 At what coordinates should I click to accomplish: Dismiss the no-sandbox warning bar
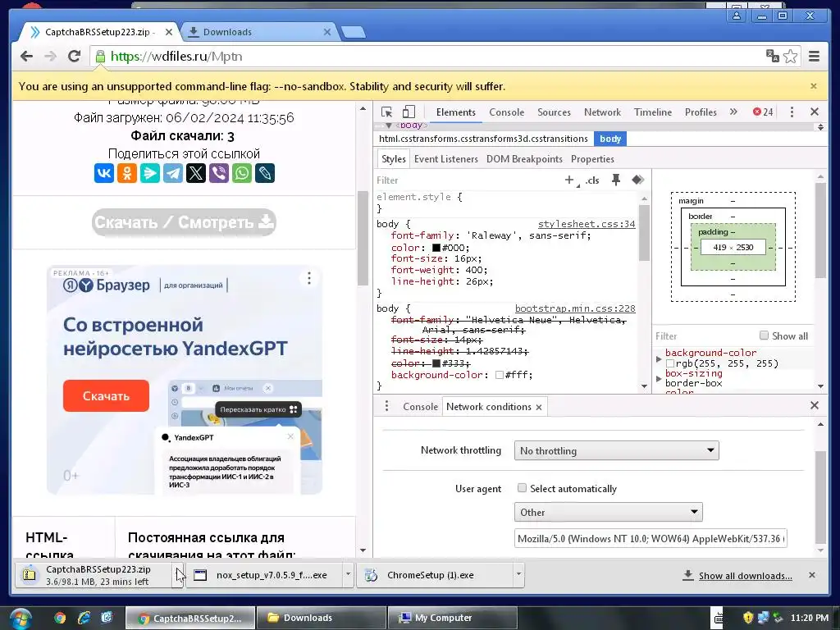tap(813, 86)
